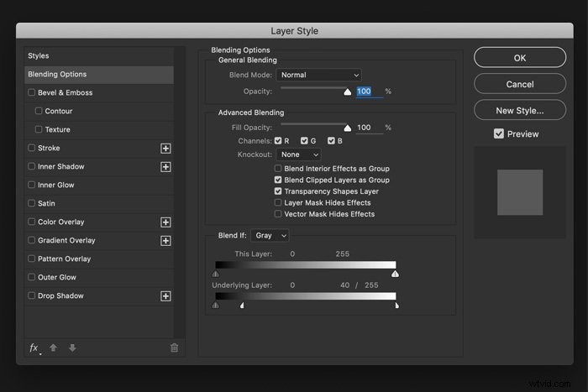Enable the Bevel & Emboss checkbox
The image size is (588, 392).
pos(32,92)
